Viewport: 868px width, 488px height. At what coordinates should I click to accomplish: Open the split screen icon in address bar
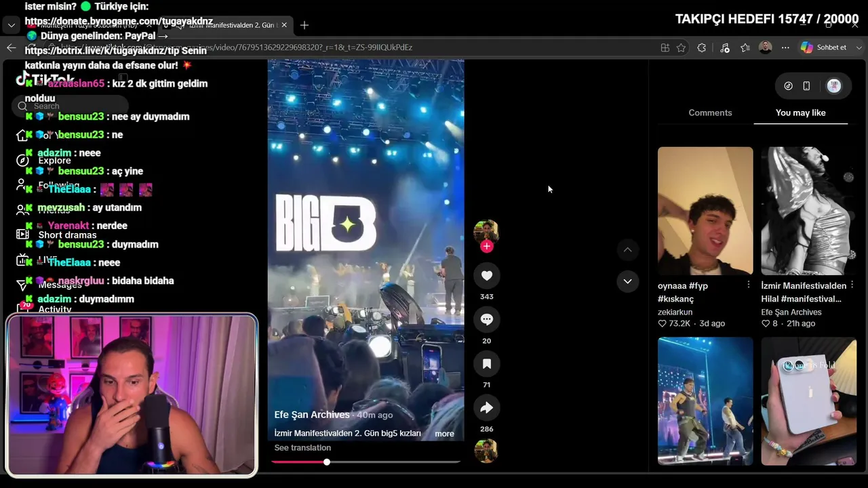(665, 47)
